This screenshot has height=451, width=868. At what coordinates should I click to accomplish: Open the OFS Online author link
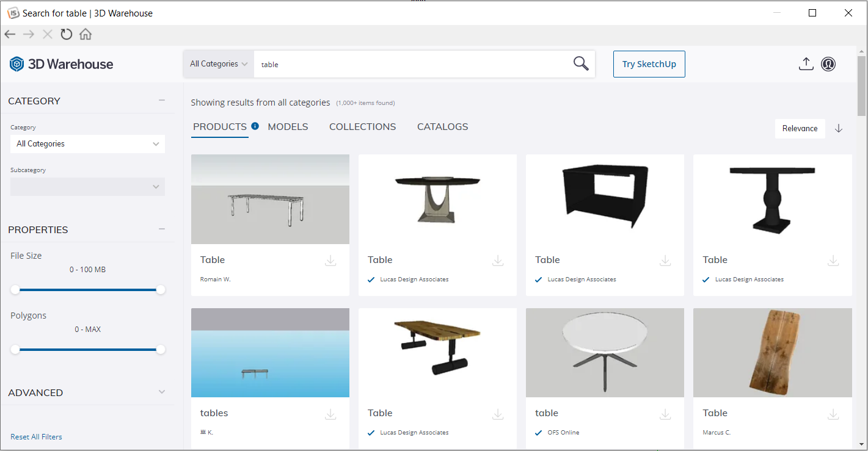point(563,433)
